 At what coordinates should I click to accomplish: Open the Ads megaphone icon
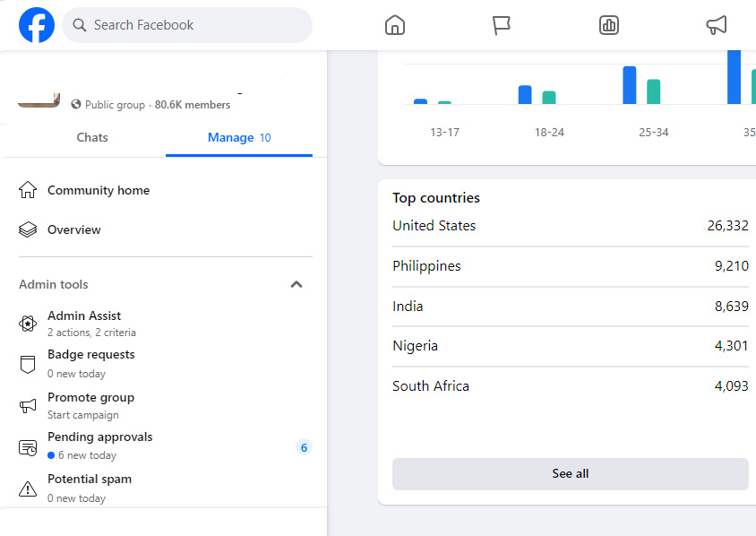pyautogui.click(x=717, y=25)
